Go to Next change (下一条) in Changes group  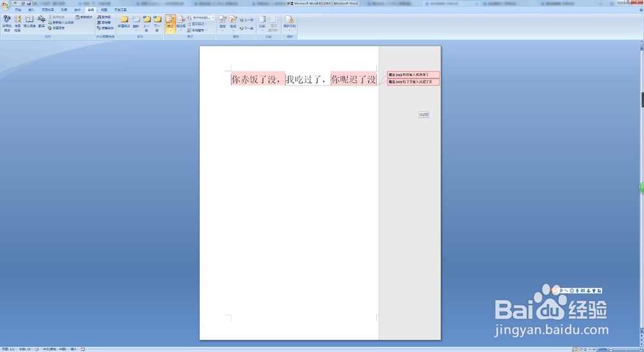coord(247,28)
